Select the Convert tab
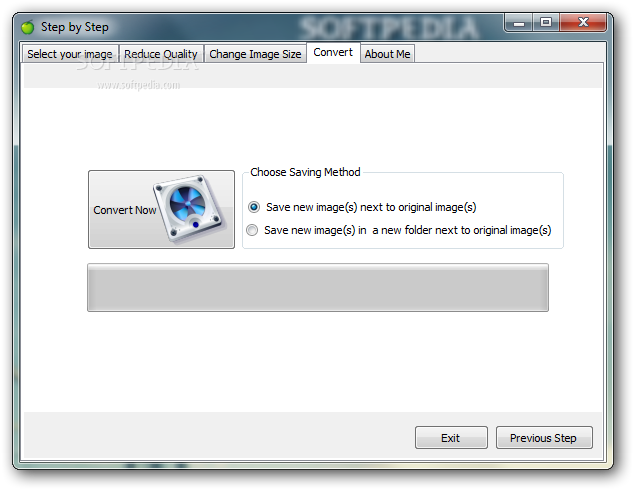Viewport: 634px width, 490px height. click(x=333, y=52)
